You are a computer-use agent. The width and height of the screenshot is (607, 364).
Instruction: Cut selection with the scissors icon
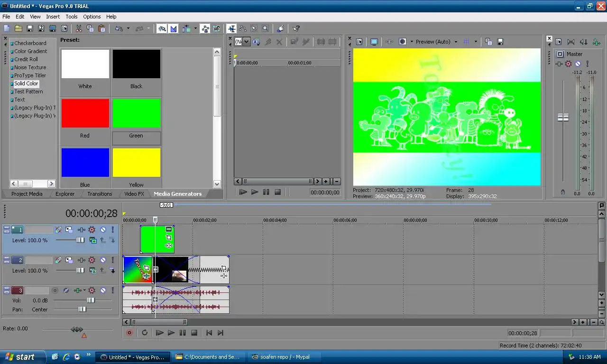click(79, 28)
